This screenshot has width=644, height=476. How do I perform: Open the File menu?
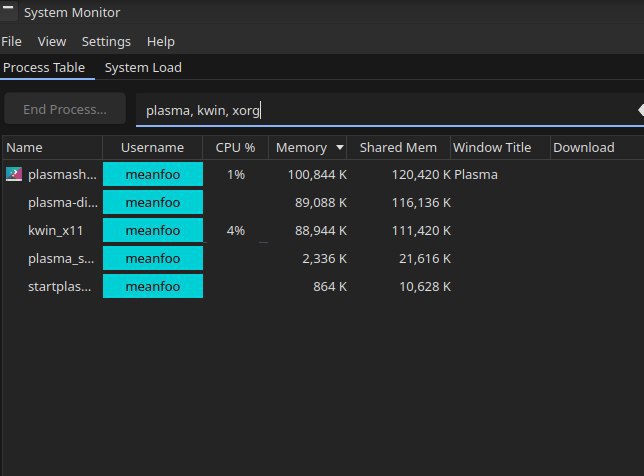(12, 41)
